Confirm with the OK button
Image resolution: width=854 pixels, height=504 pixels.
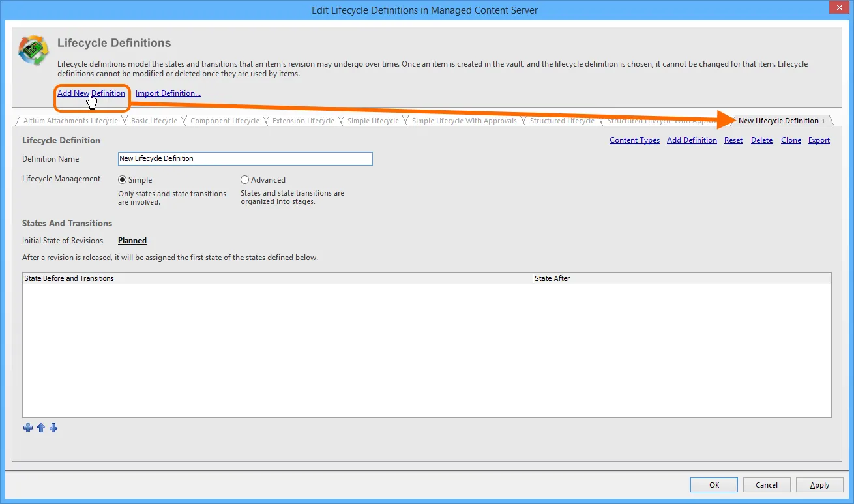[714, 485]
